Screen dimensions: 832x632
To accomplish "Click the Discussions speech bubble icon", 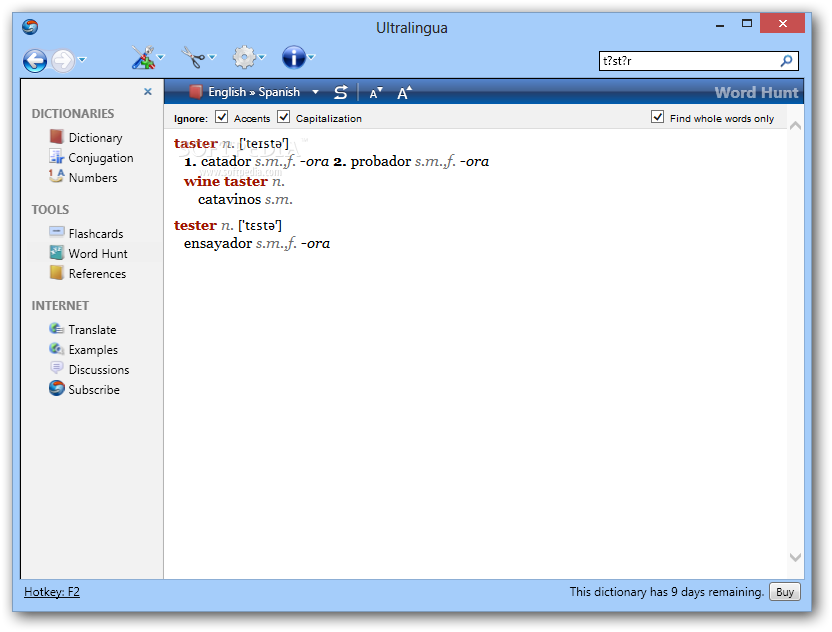I will (56, 368).
